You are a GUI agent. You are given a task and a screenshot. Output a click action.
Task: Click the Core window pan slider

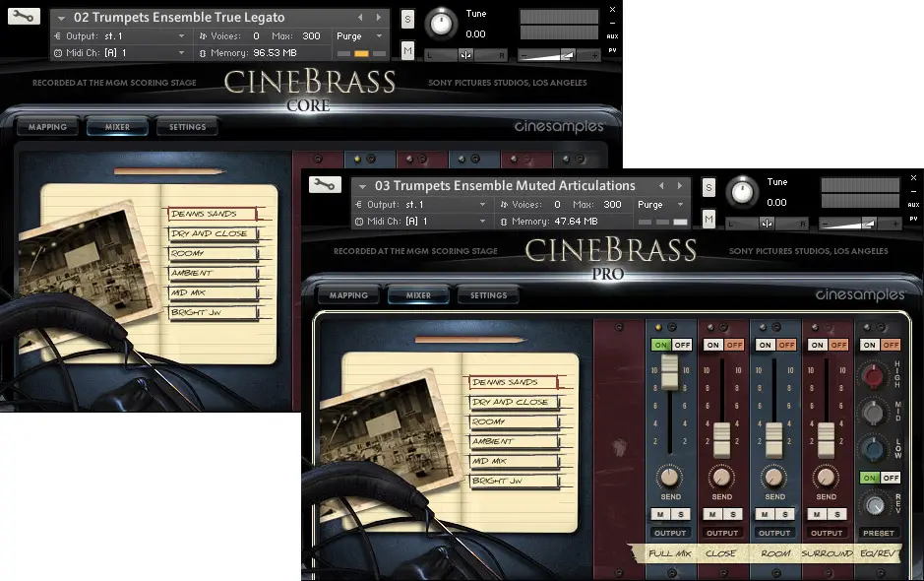click(x=465, y=55)
